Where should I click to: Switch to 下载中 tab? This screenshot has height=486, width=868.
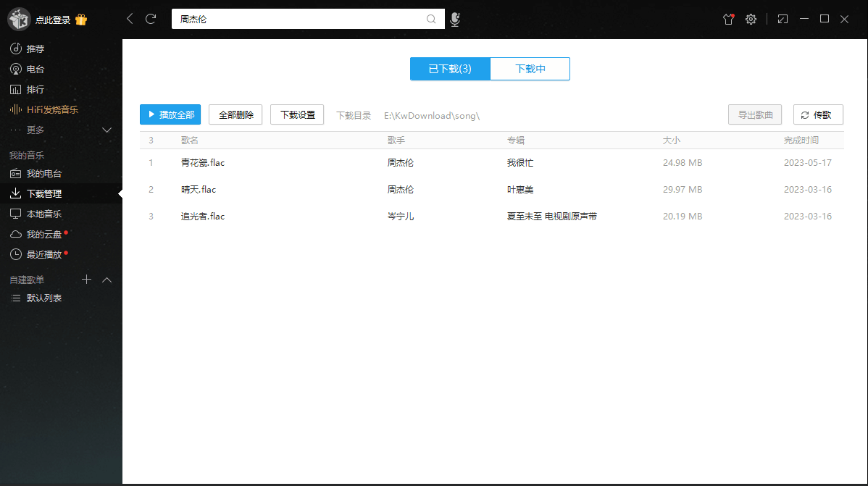[x=530, y=69]
